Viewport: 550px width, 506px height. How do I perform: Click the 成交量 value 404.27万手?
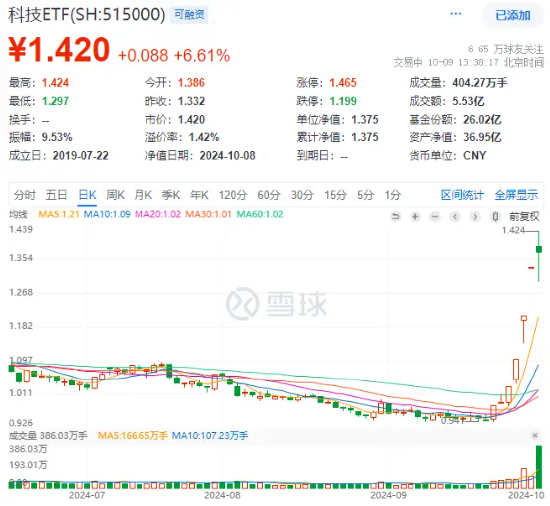[x=480, y=83]
